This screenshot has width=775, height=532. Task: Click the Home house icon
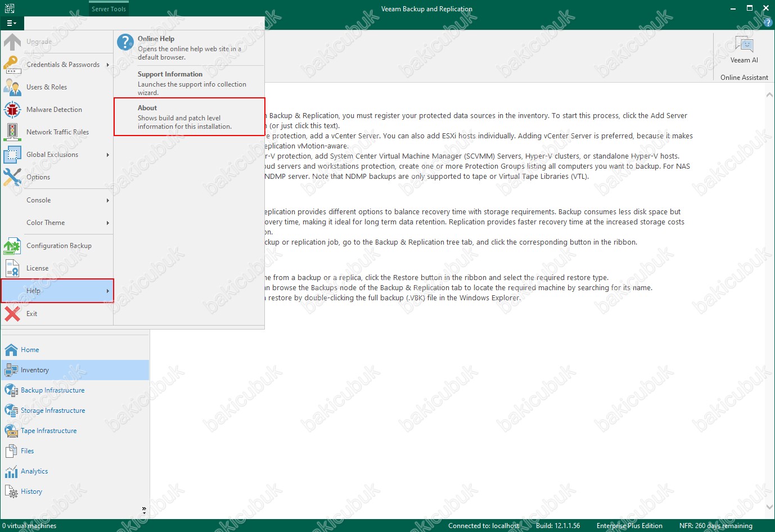11,350
